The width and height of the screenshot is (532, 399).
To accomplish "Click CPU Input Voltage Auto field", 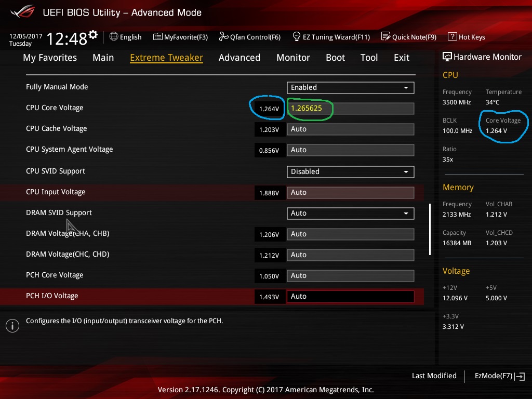I will pyautogui.click(x=351, y=193).
